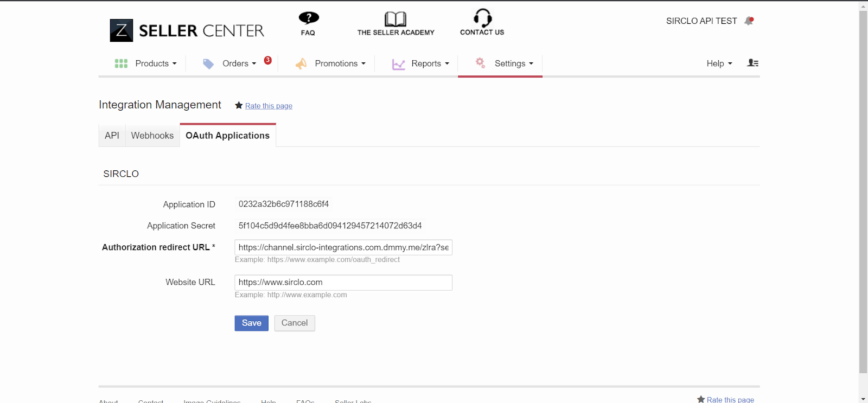Screen dimensions: 868x403
Task: Focus the Website URL input field
Action: pyautogui.click(x=343, y=283)
